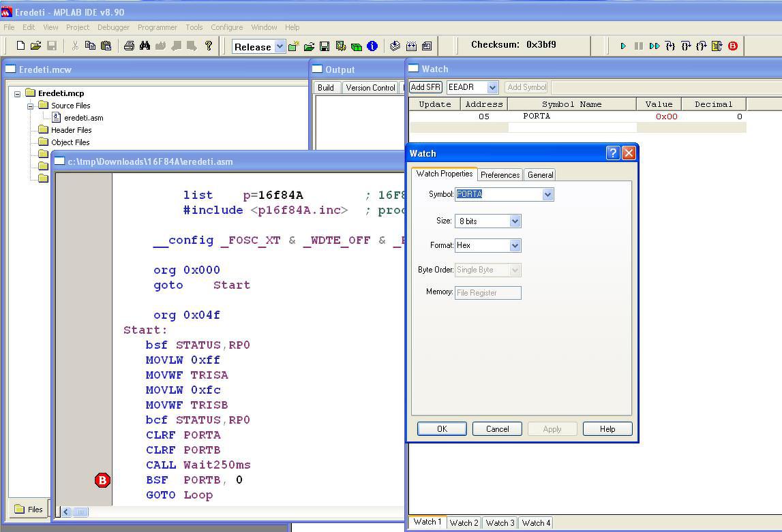Click the Run debugger play icon
Viewport: 782px width, 532px height.
623,46
